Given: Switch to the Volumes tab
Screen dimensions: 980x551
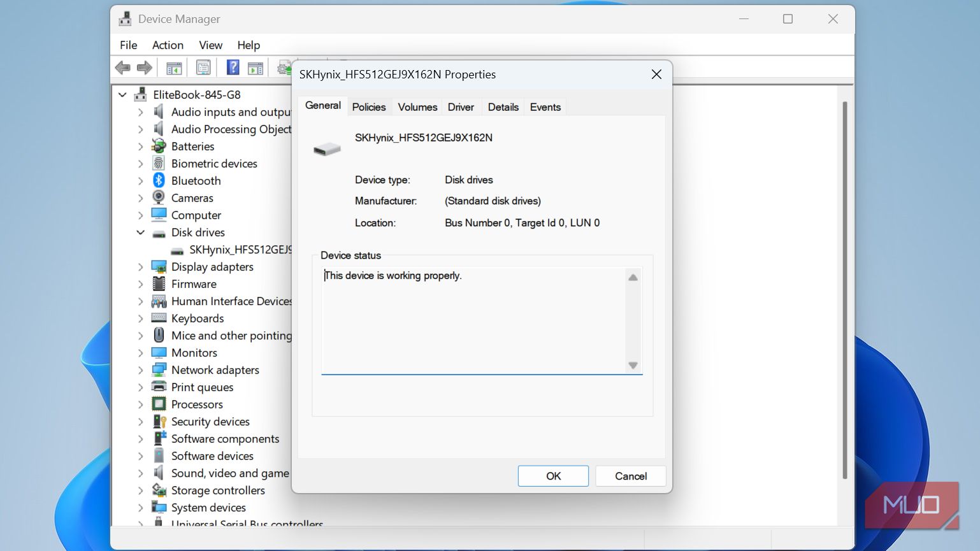Looking at the screenshot, I should pos(417,107).
